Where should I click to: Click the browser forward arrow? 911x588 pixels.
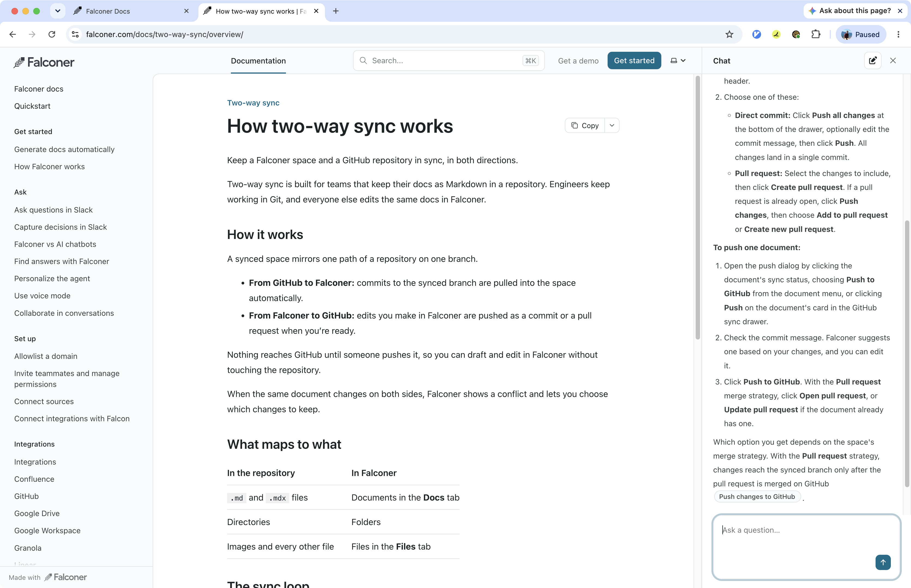pos(32,34)
